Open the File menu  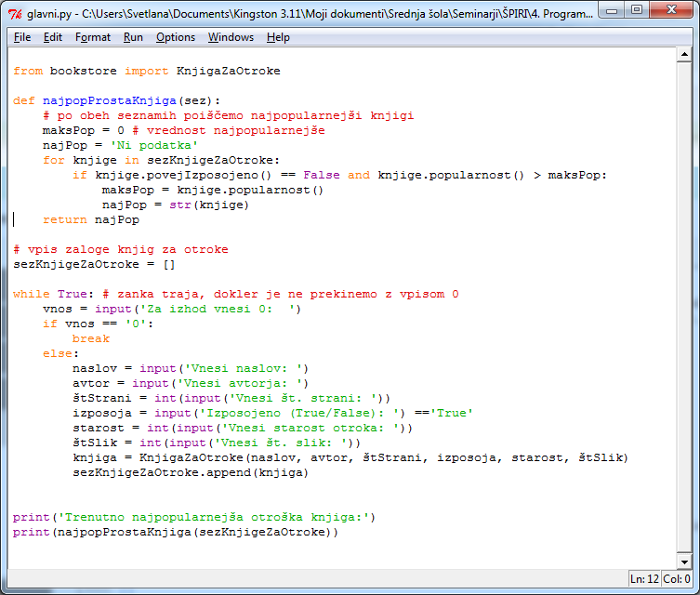(x=22, y=37)
